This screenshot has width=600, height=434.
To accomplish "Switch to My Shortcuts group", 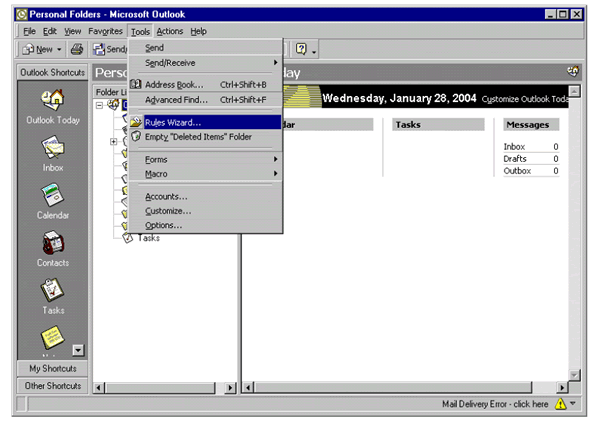I will [52, 368].
